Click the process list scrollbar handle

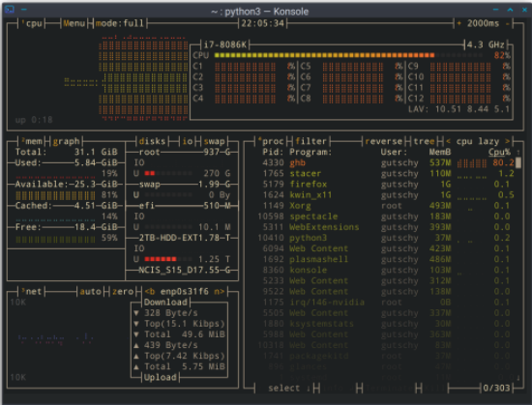(518, 163)
